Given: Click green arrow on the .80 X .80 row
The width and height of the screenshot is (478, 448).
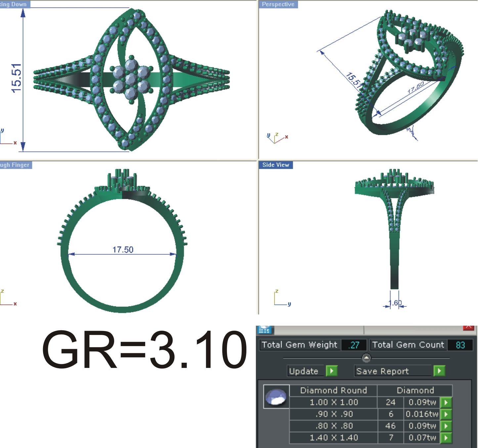Looking at the screenshot, I should click(445, 426).
